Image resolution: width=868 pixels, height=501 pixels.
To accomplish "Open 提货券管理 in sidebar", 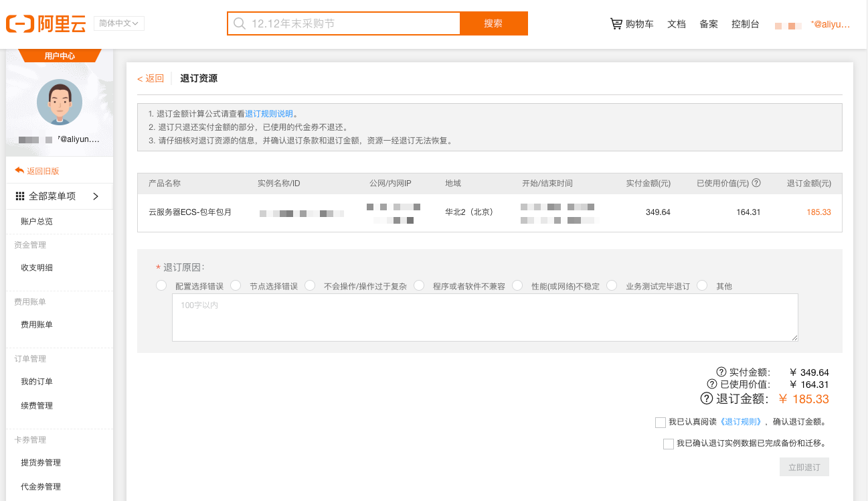I will point(41,462).
